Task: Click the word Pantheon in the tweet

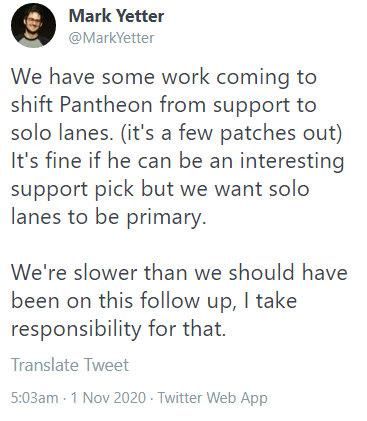Action: [106, 105]
